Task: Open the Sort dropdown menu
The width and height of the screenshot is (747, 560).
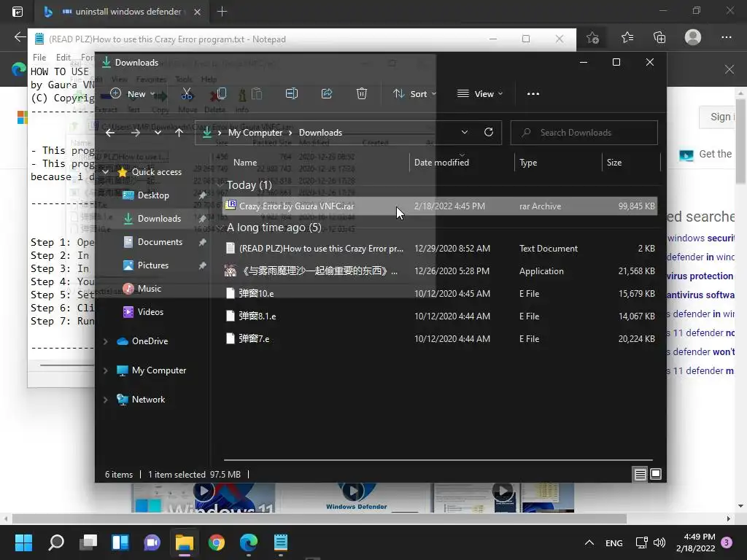Action: pyautogui.click(x=414, y=94)
